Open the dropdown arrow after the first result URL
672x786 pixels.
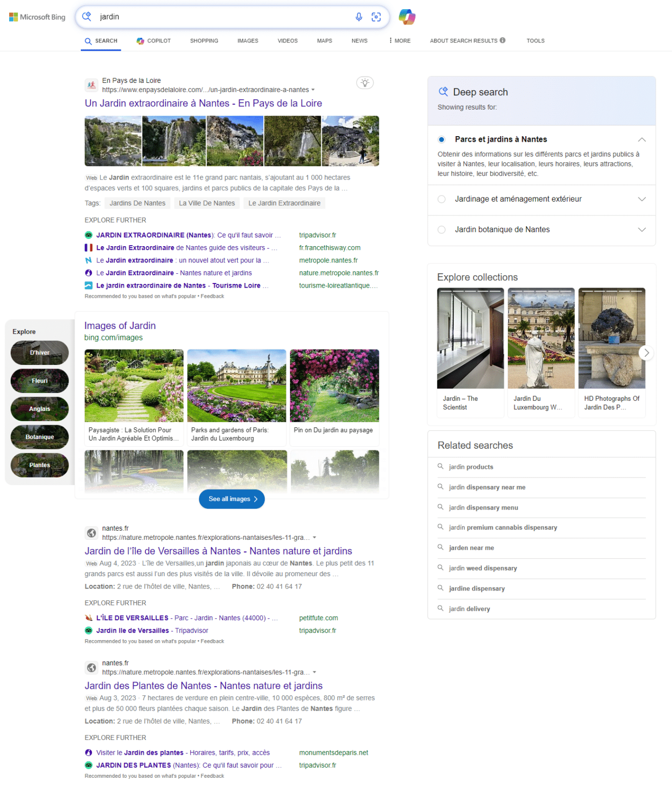pos(313,90)
